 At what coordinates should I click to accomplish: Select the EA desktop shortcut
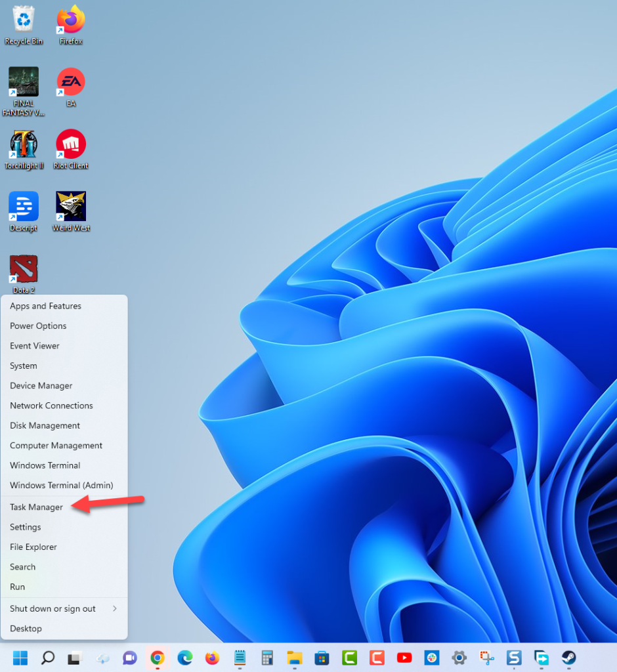(71, 87)
